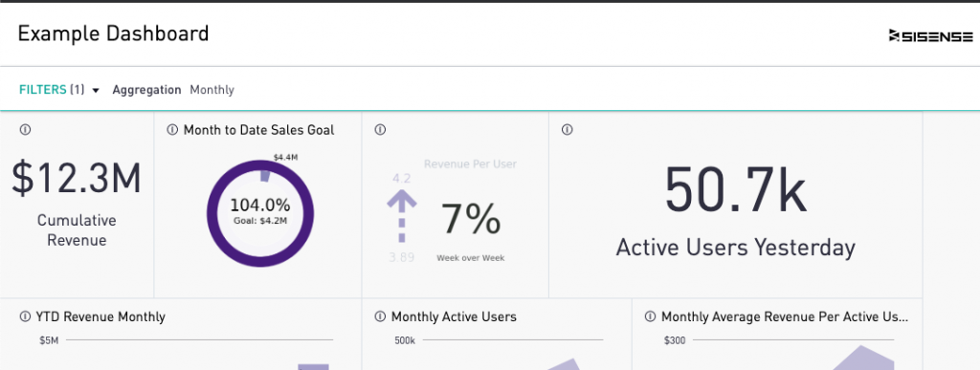Click the purple upward arrow indicator
This screenshot has width=980, height=370.
coord(401,216)
